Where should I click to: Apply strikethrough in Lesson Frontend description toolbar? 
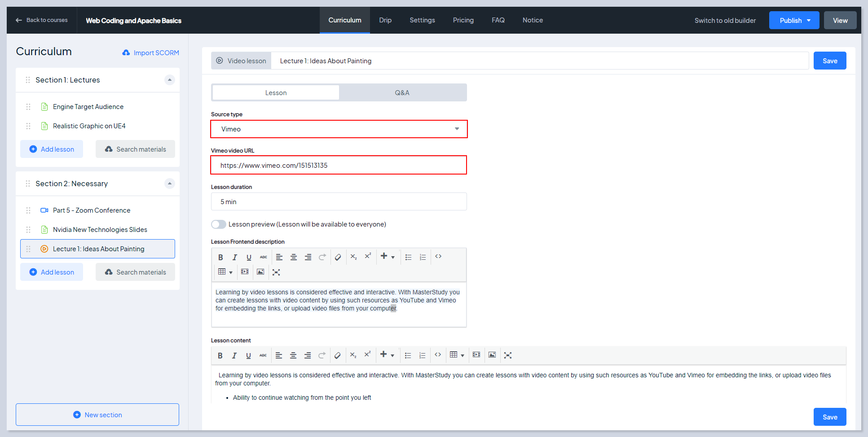click(263, 257)
